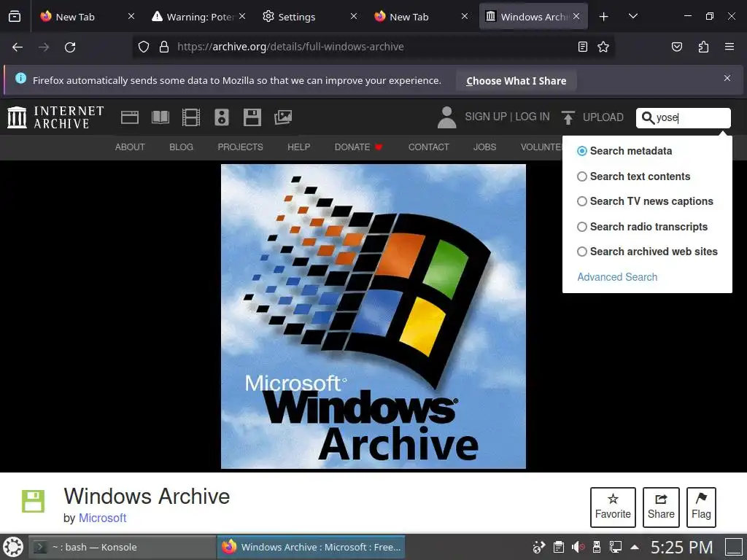Switch to the Warning: Potential tab
The height and width of the screenshot is (560, 747).
[x=199, y=17]
